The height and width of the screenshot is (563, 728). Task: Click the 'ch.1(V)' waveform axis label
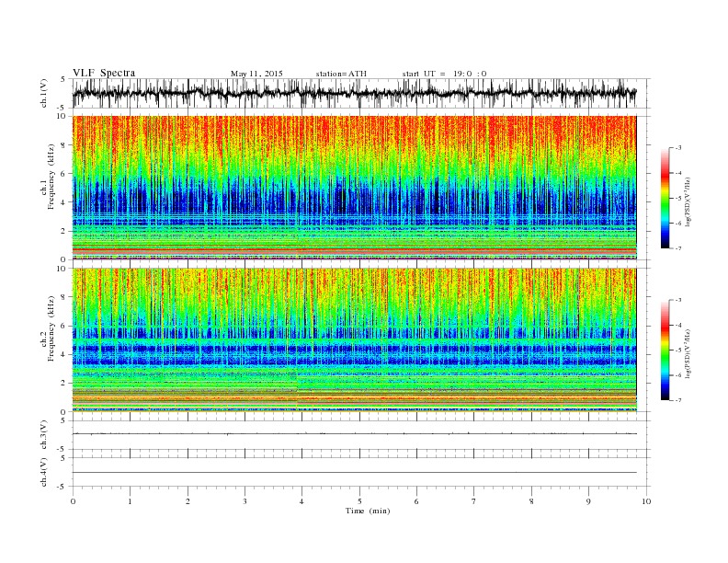[44, 94]
